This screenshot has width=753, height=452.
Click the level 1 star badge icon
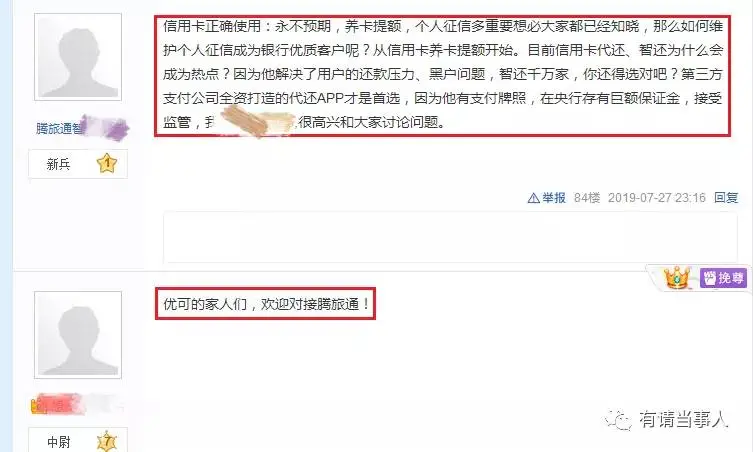pos(107,163)
